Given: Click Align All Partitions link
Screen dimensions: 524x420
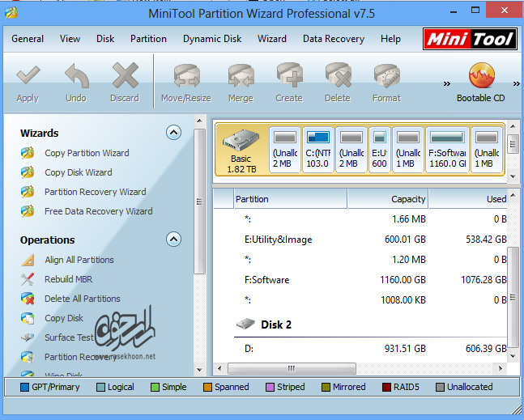Looking at the screenshot, I should coord(79,260).
